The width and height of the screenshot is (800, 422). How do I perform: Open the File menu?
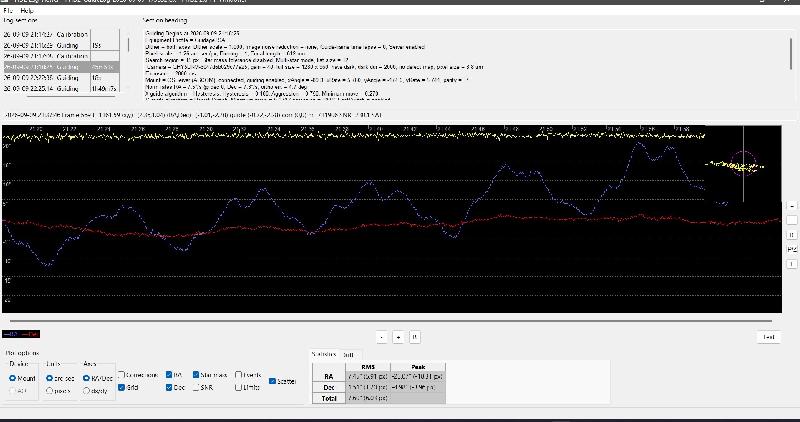(8, 11)
